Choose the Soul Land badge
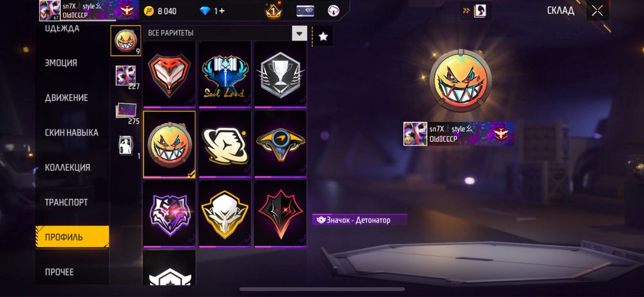The width and height of the screenshot is (644, 297). coord(225,74)
